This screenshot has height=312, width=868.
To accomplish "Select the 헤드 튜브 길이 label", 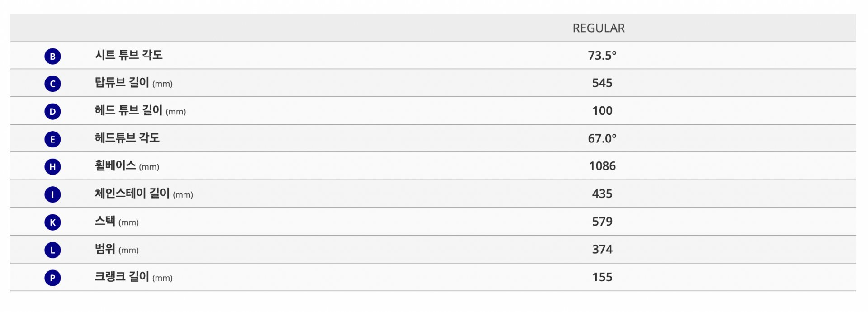I will [x=140, y=110].
